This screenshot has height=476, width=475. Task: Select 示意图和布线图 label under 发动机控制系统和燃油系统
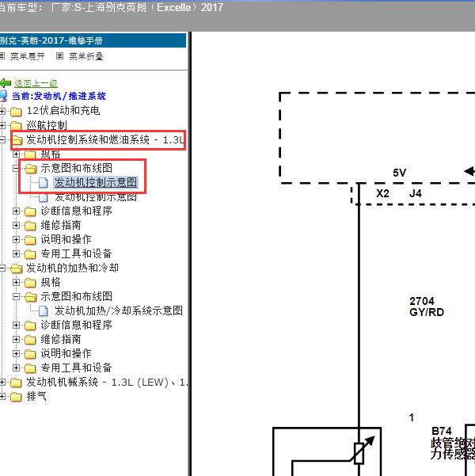point(77,168)
